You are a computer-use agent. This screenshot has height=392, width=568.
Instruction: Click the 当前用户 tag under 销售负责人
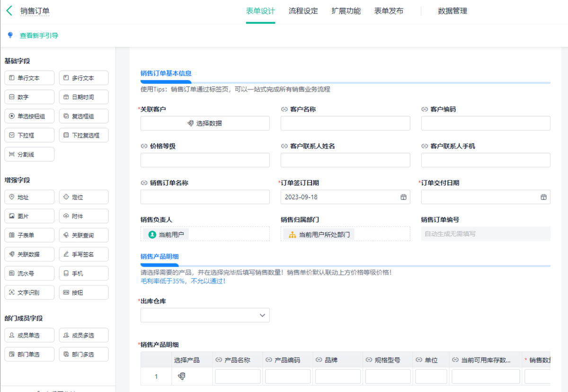(166, 234)
